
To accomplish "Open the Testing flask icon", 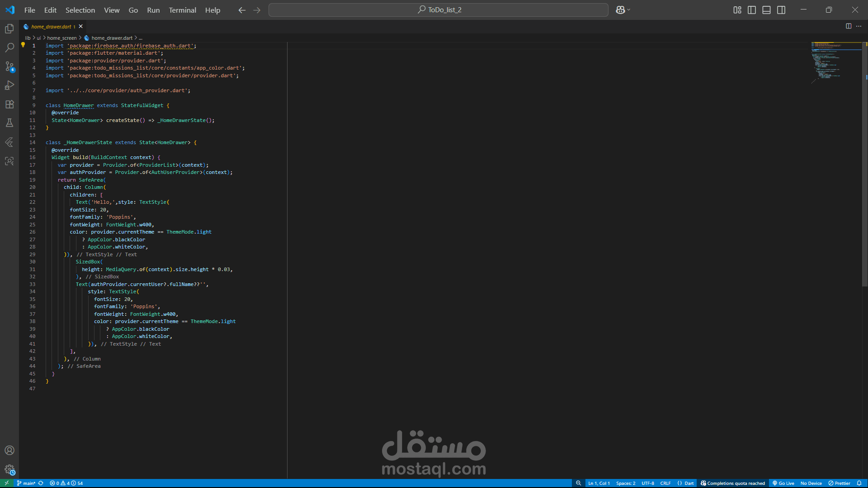I will (x=9, y=123).
